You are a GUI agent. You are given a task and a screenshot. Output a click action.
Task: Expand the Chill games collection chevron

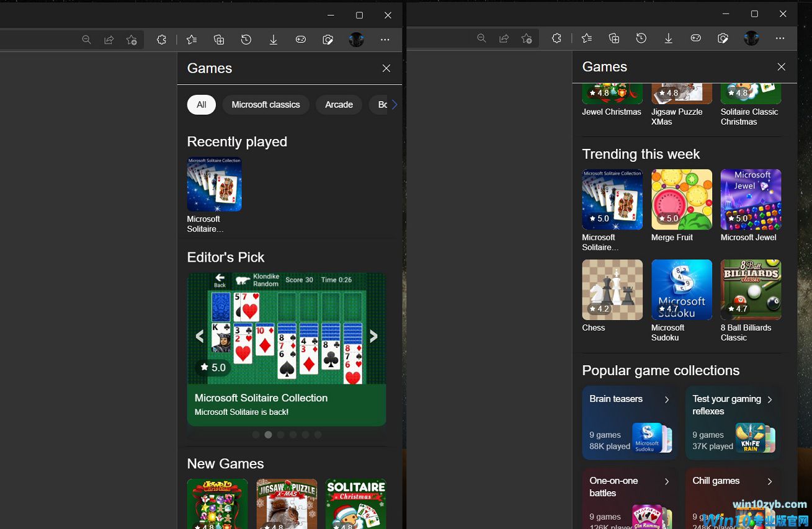click(x=770, y=481)
